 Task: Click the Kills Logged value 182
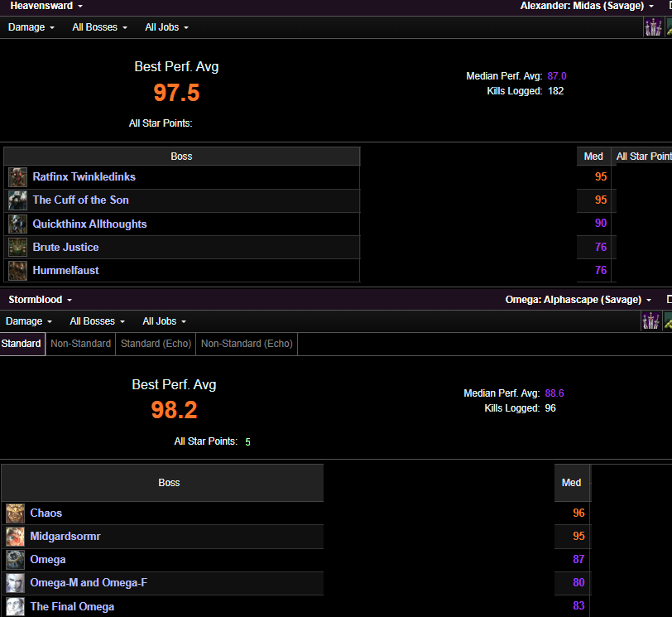click(556, 91)
